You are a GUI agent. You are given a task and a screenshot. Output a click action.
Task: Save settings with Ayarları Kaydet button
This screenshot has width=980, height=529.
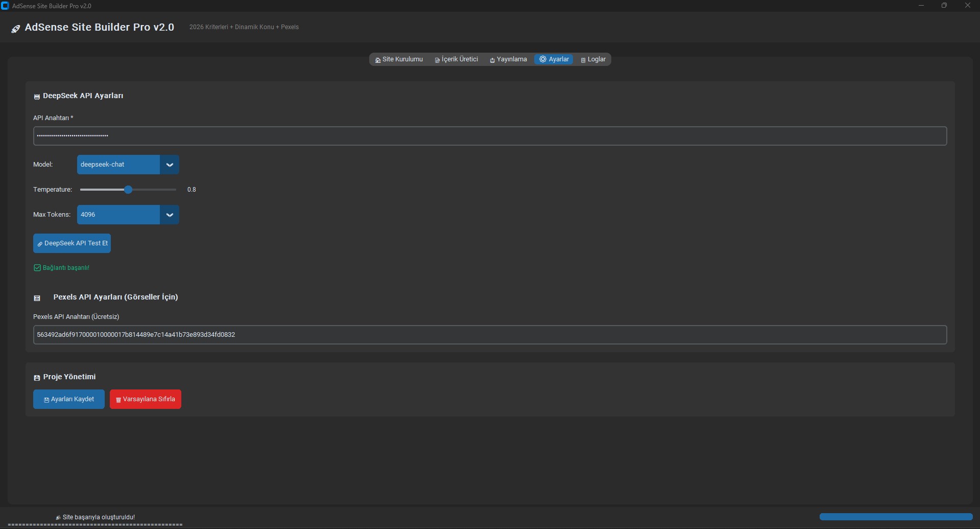[69, 399]
